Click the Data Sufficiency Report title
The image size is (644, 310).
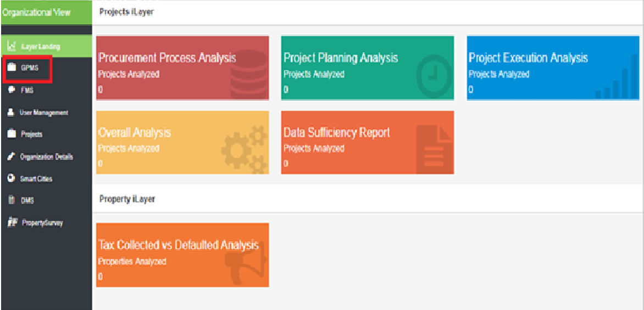[336, 133]
